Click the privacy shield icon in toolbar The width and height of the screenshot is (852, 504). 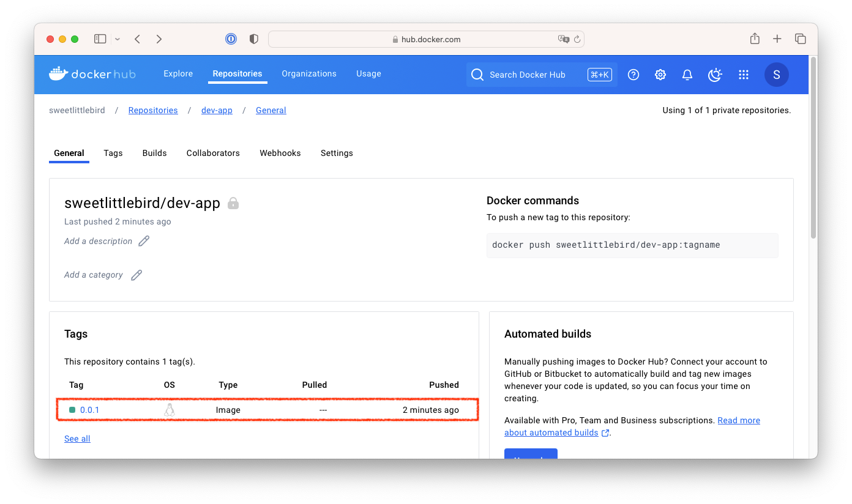click(253, 39)
